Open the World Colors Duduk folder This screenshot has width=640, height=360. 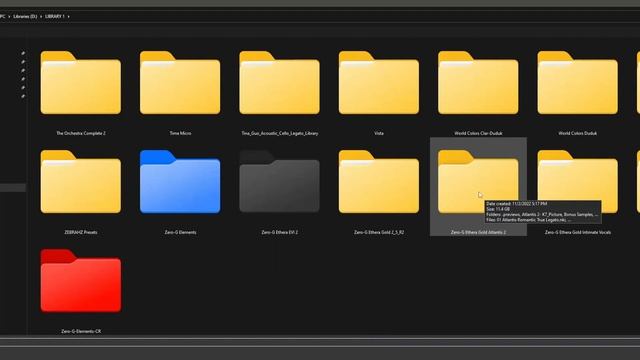578,83
